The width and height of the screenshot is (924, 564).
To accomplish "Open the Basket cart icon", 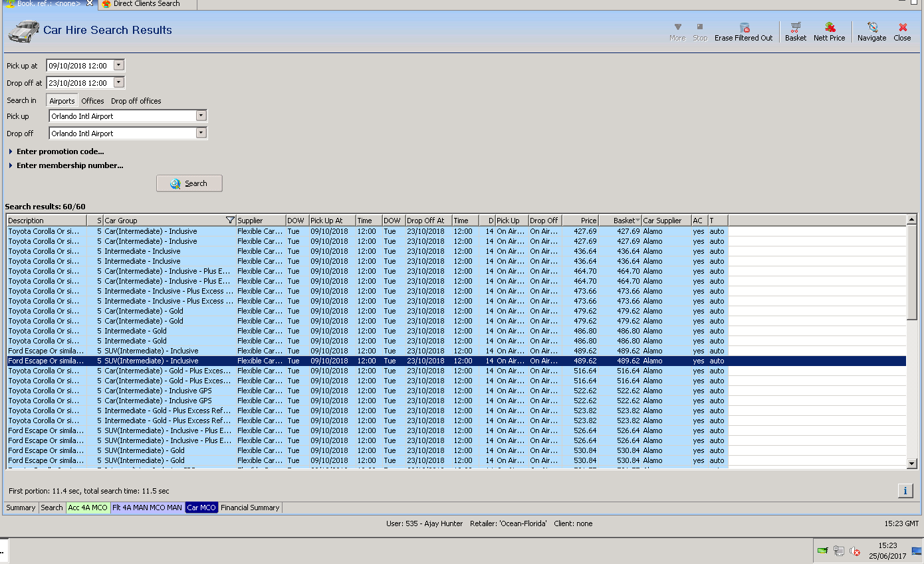I will pos(795,28).
